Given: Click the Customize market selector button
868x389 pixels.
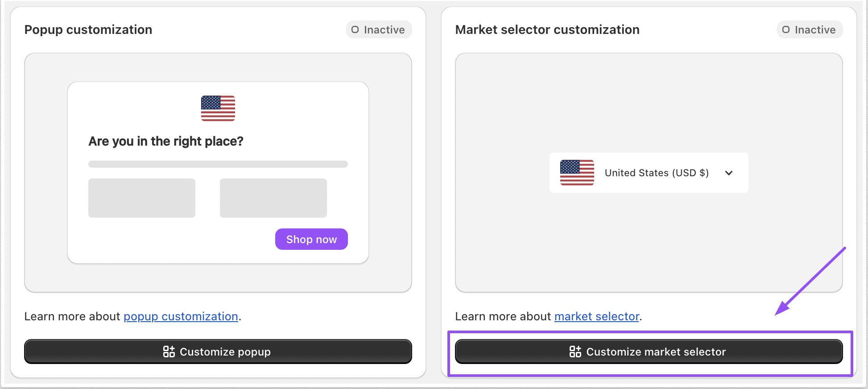Looking at the screenshot, I should pyautogui.click(x=649, y=352).
